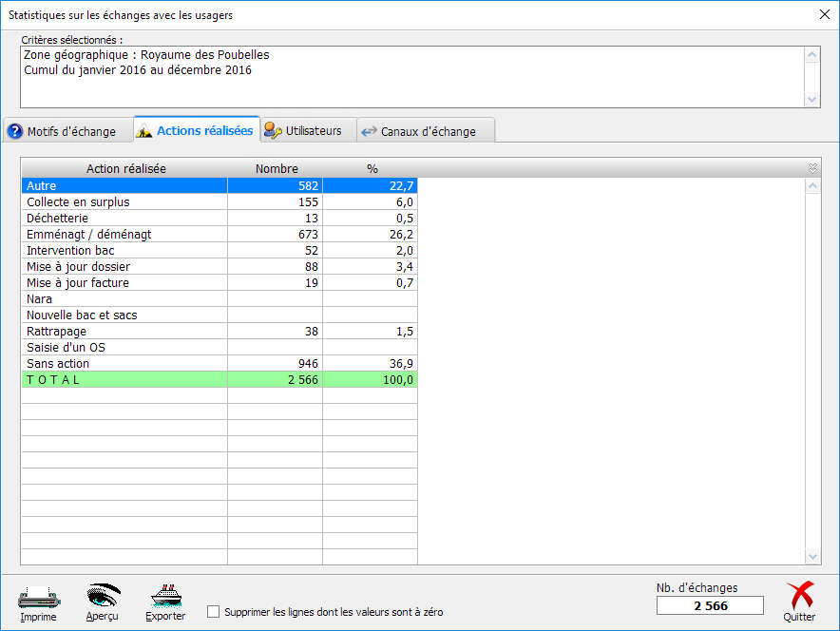This screenshot has width=840, height=631.
Task: Click the icon on Actions réalisées tab
Action: 144,131
